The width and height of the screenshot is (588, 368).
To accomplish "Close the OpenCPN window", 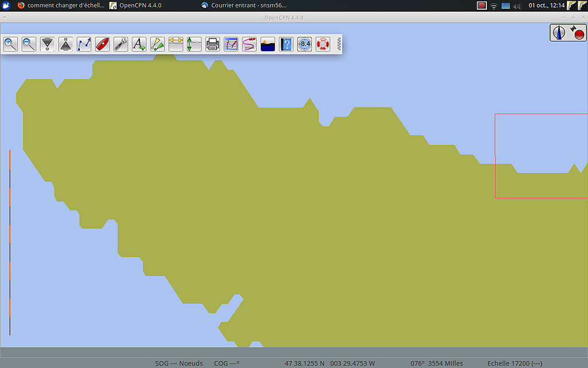I will pos(583,18).
